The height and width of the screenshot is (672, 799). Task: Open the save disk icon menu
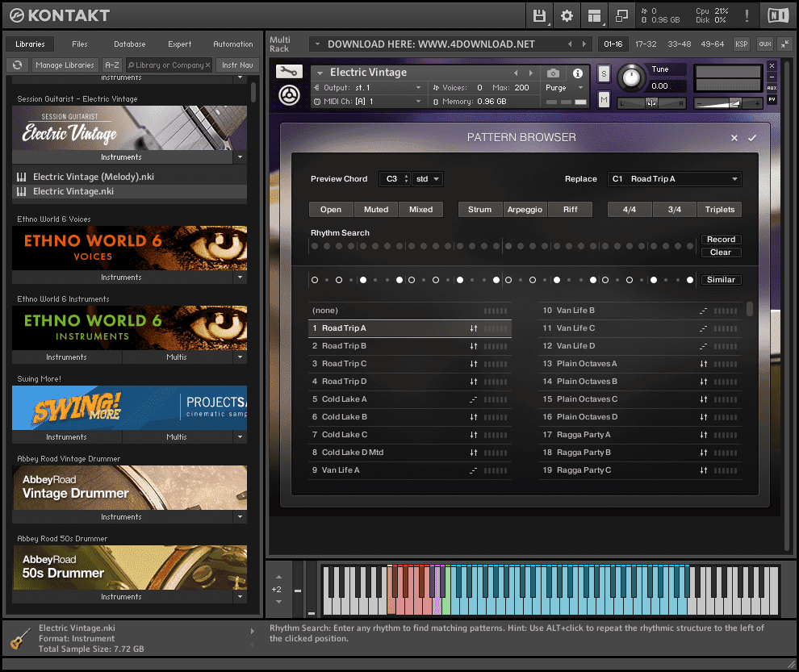point(540,16)
